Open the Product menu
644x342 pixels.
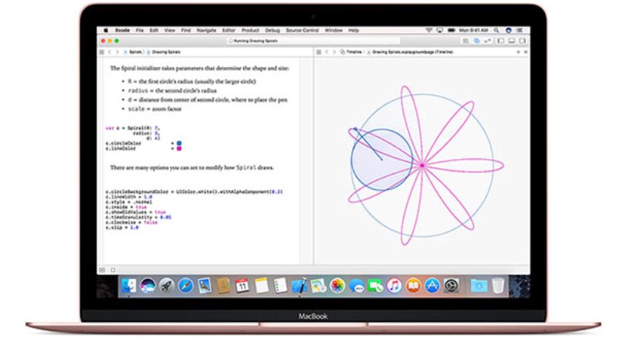click(250, 30)
